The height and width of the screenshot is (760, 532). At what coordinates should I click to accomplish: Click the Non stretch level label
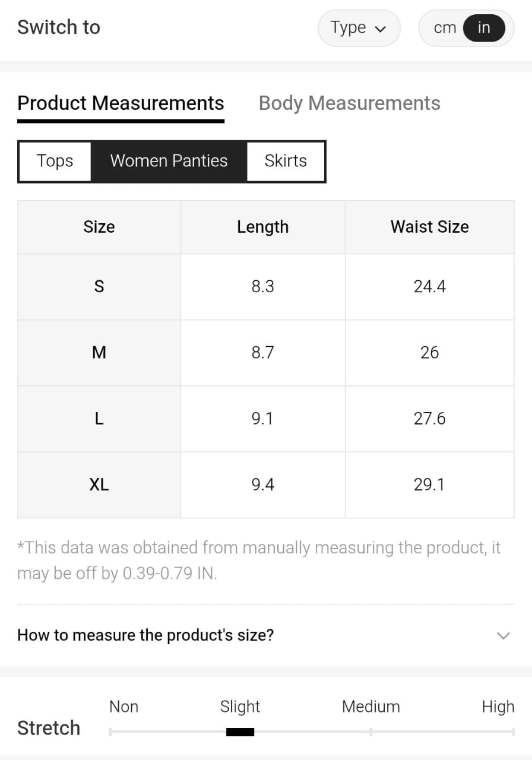pyautogui.click(x=123, y=707)
